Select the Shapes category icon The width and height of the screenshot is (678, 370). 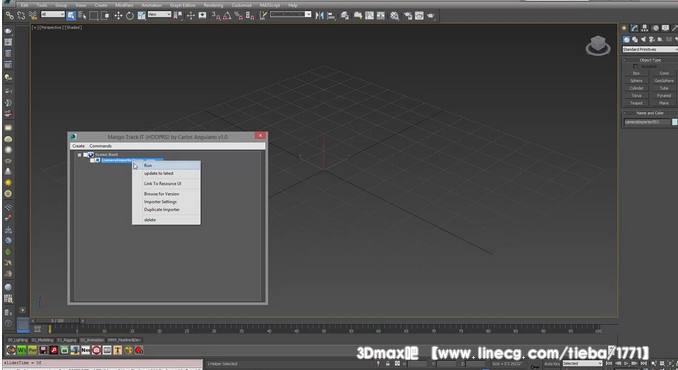[x=635, y=39]
